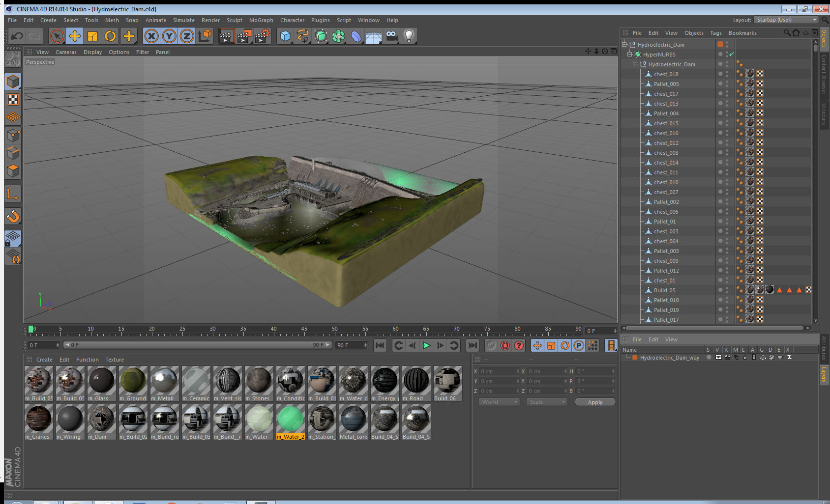Render the active view clapperboard icon
This screenshot has height=504, width=830.
coord(226,36)
